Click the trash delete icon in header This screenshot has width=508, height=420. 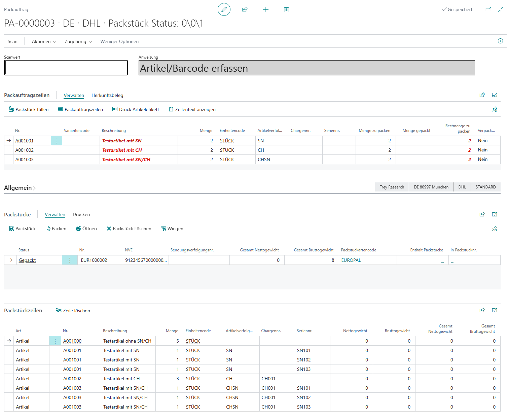[286, 9]
